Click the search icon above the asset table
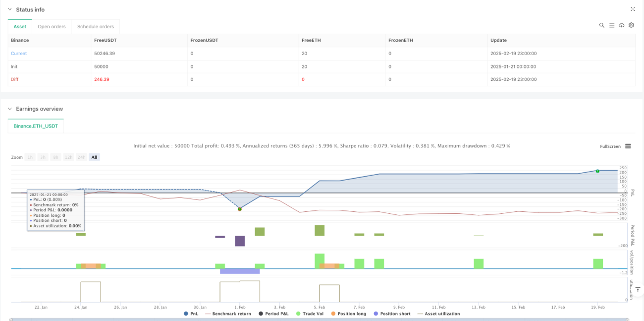This screenshot has width=644, height=321. [x=601, y=25]
